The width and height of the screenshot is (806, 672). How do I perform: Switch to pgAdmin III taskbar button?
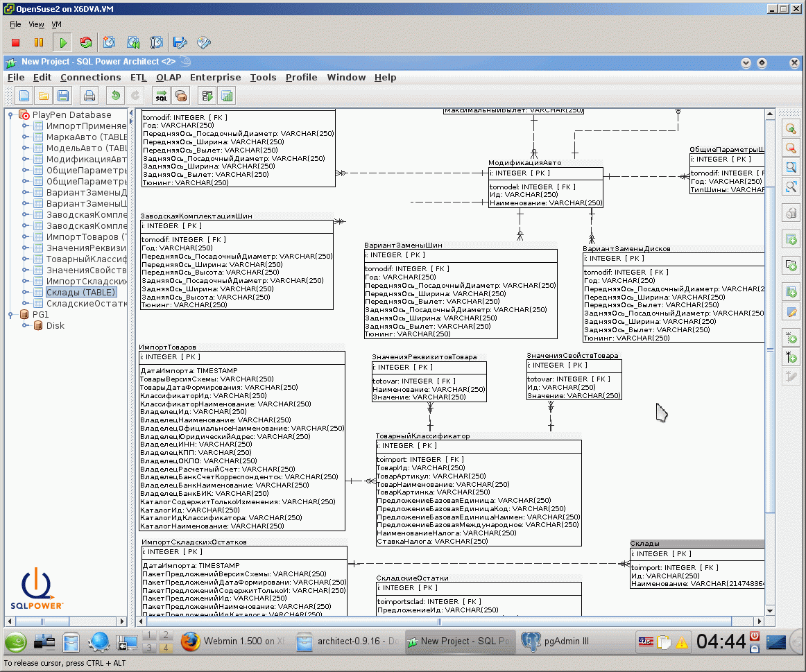click(556, 641)
